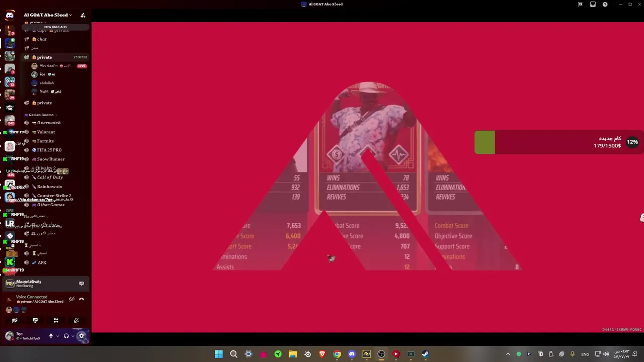This screenshot has height=362, width=644.
Task: Open headphones output options arrow
Action: [73, 336]
